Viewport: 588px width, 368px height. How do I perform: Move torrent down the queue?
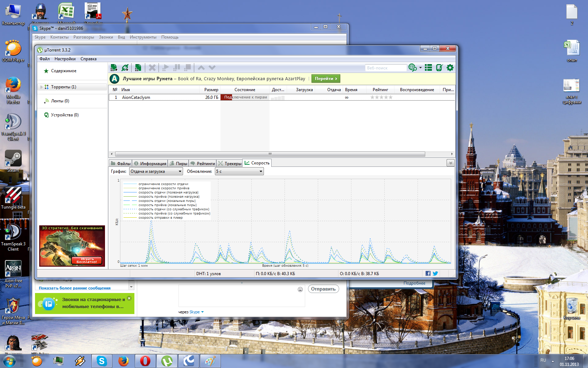coord(212,68)
